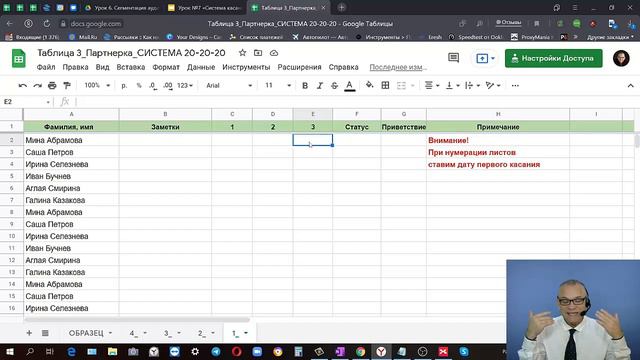Open the Файл menu
This screenshot has height=360, width=640.
click(x=46, y=67)
